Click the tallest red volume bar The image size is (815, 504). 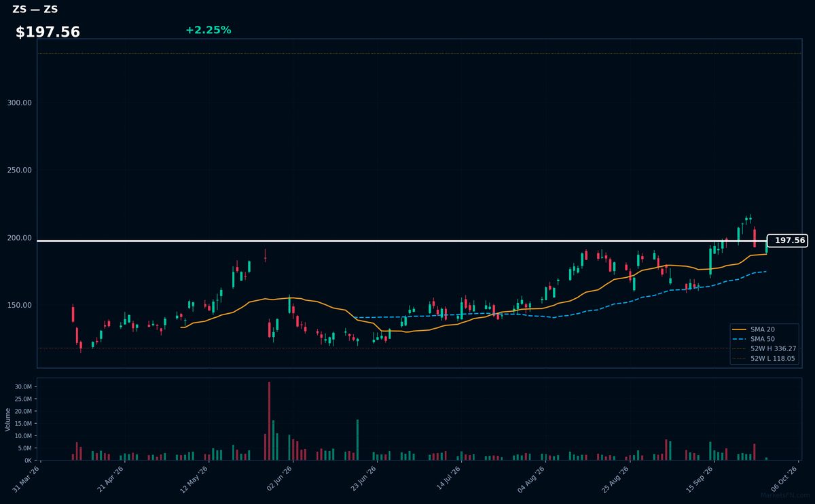pyautogui.click(x=269, y=420)
